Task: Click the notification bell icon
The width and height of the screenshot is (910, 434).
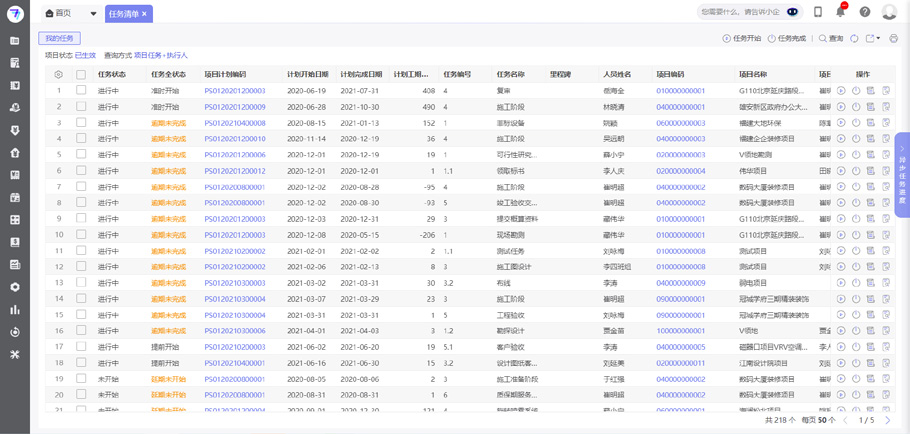Action: click(x=840, y=12)
